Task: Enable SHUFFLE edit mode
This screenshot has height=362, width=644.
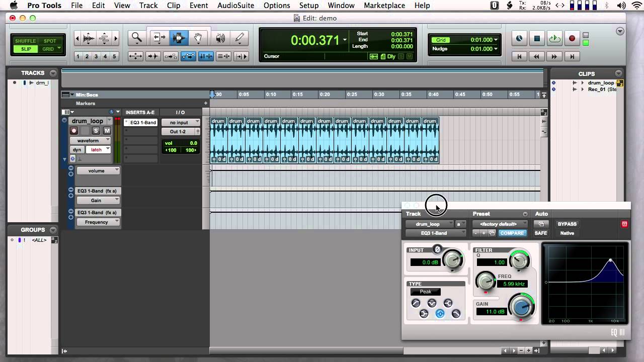Action: point(25,41)
